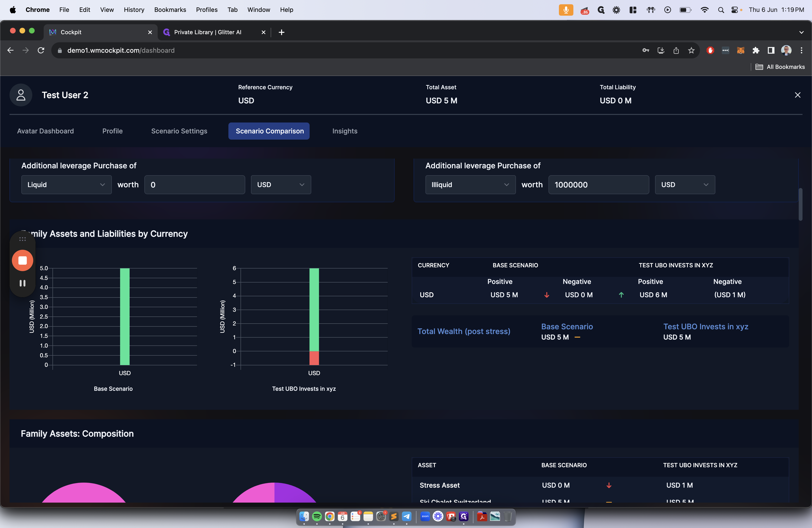Open the USD currency dropdown beside the 0 field
Viewport: 812px width, 528px height.
[281, 185]
